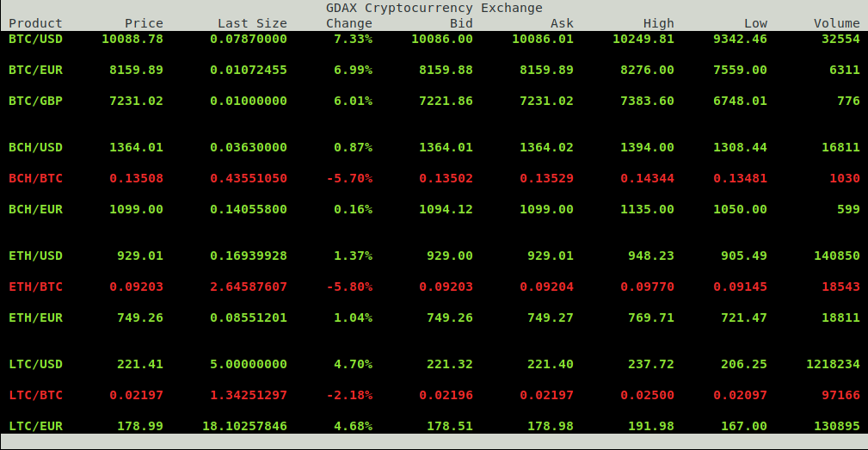868x450 pixels.
Task: Click LTC/USD price 221.41
Action: [140, 364]
